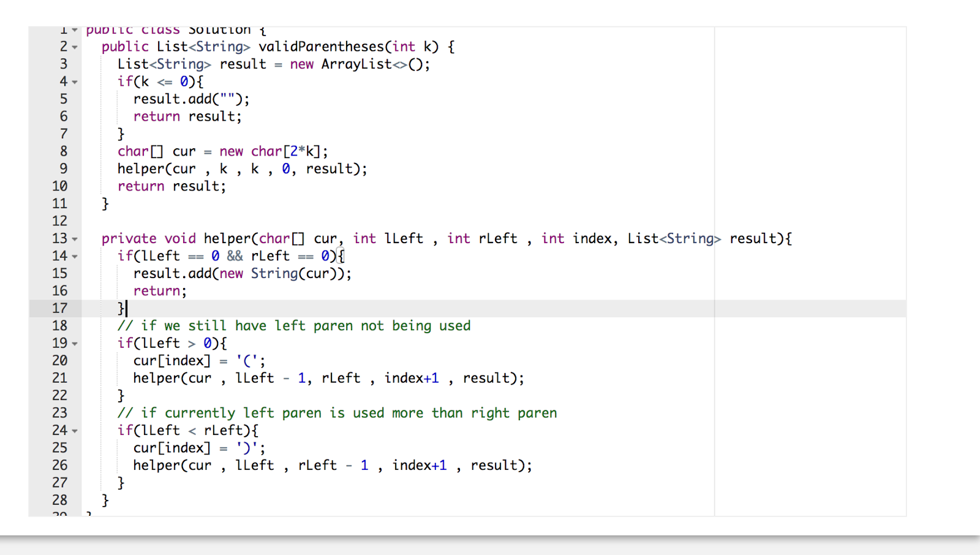The width and height of the screenshot is (980, 555).
Task: Click cur[index] assignment on line 20
Action: click(171, 361)
